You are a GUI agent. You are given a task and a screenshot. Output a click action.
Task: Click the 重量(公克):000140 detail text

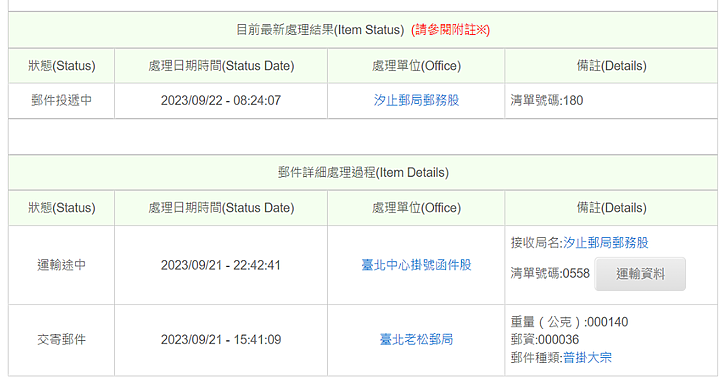pyautogui.click(x=569, y=322)
